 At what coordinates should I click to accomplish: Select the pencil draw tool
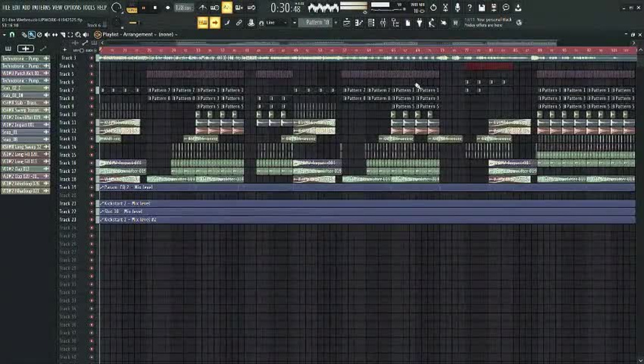pos(24,35)
